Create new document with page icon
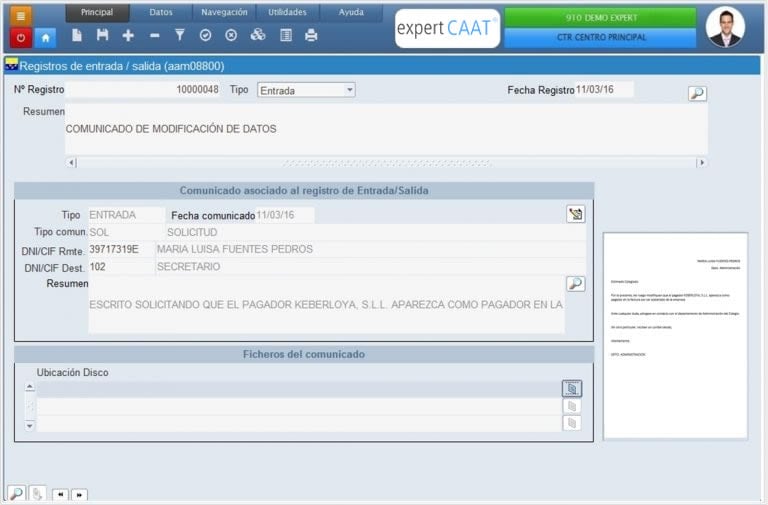The image size is (768, 505). click(77, 35)
